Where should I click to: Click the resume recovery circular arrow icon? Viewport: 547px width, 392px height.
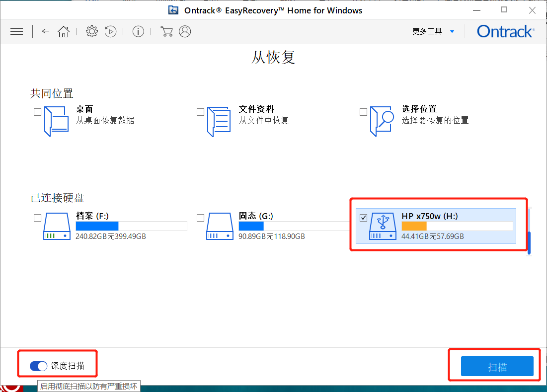click(111, 31)
